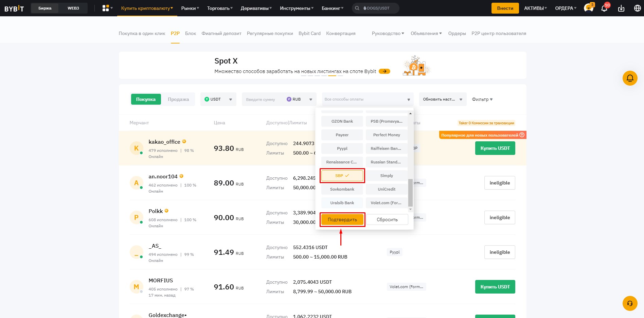This screenshot has width=644, height=318.
Task: Open the Торговать menu
Action: coord(220,8)
